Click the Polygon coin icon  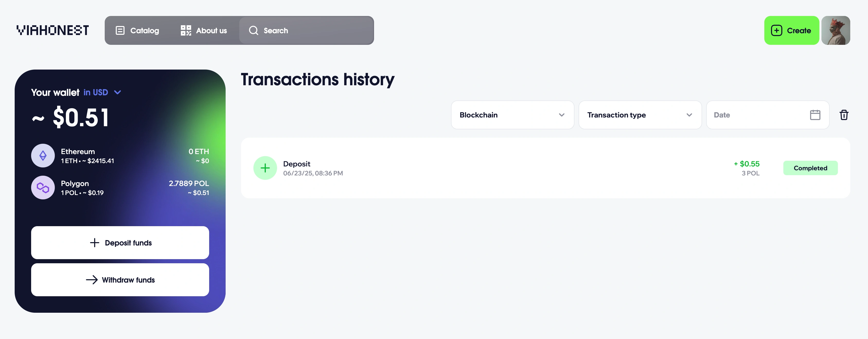click(43, 188)
